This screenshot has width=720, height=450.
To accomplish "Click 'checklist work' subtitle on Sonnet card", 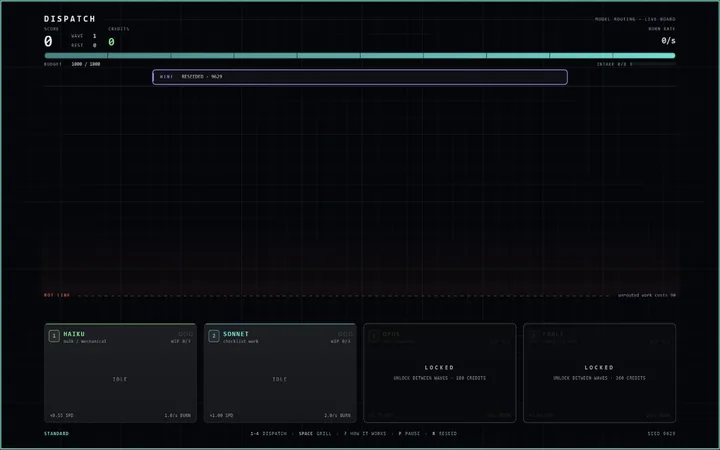I will [241, 341].
